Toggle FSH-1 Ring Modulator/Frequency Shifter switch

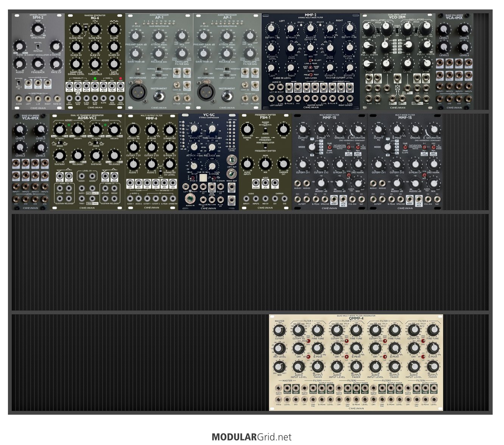(x=265, y=147)
